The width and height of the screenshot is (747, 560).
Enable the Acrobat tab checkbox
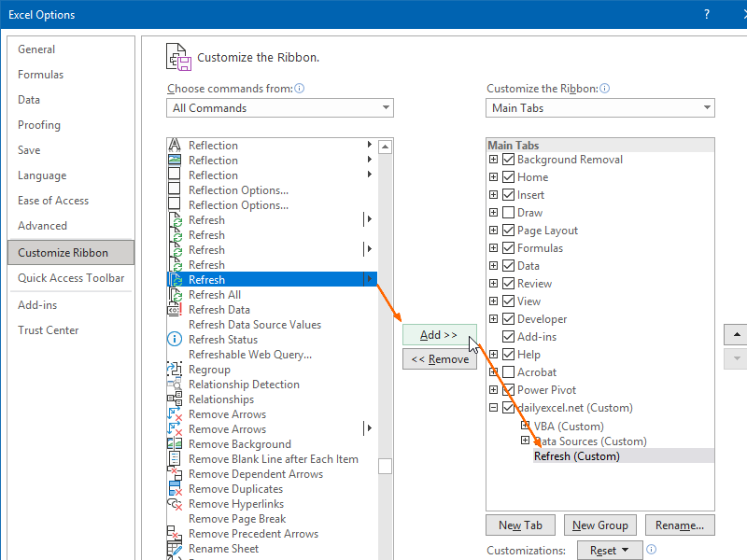coord(509,371)
